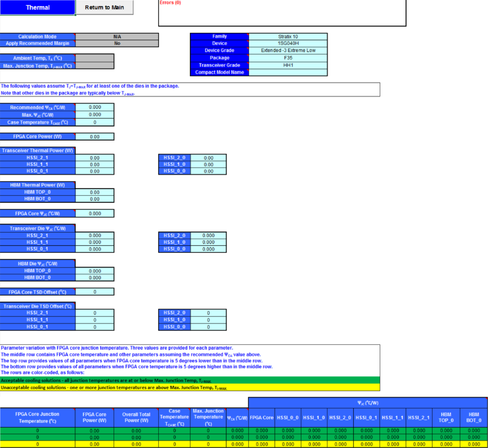Image resolution: width=488 pixels, height=448 pixels.
Task: Click the empty Compact Model Name cell
Action: coord(288,72)
